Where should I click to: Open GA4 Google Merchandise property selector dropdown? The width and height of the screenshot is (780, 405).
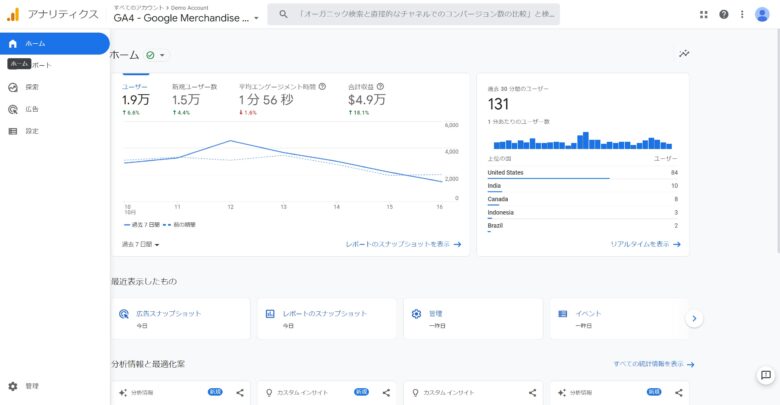click(x=186, y=18)
